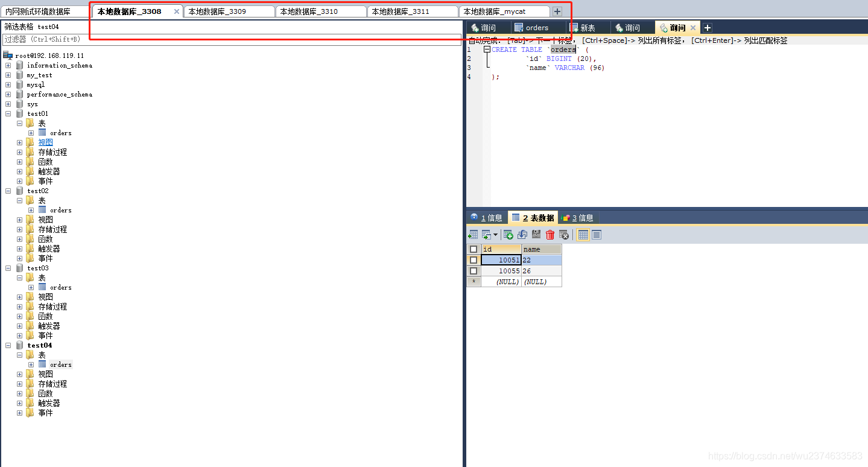Switch to the 3 信息 result tab

point(577,218)
